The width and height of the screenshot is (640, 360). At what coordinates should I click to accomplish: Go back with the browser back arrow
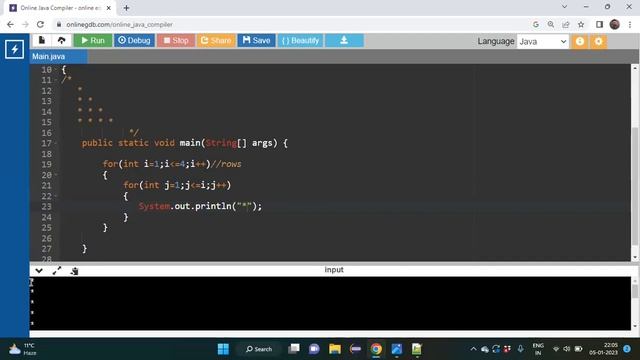10,24
